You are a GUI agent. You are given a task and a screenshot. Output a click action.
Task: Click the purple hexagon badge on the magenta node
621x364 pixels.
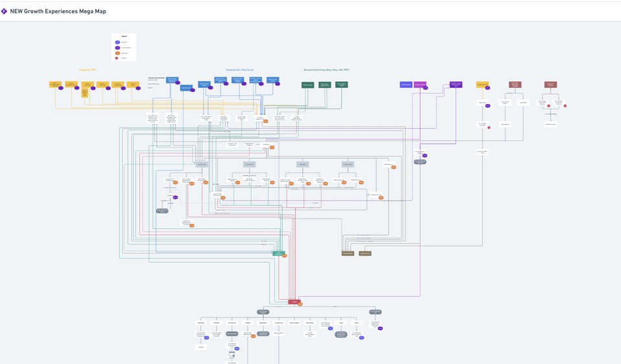tap(426, 88)
